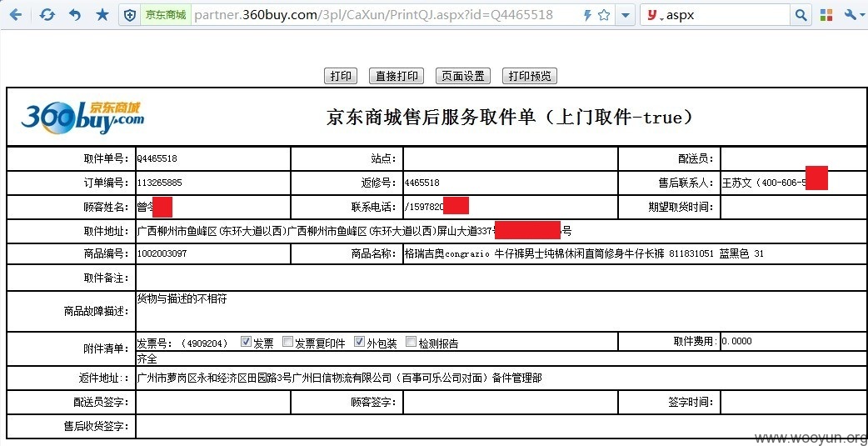Click the 售后联系人 label
Image resolution: width=868 pixels, height=446 pixels.
(x=686, y=183)
